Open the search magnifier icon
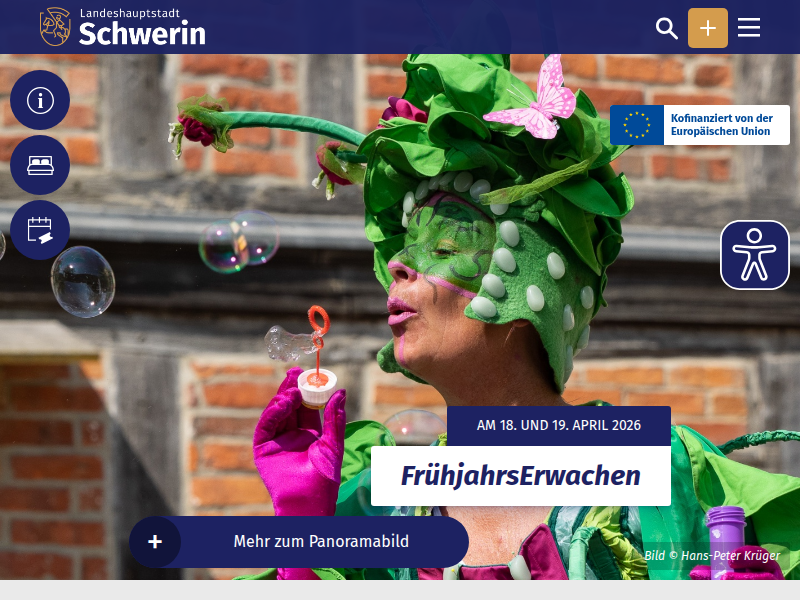Screen dimensions: 800x600 coord(667,28)
